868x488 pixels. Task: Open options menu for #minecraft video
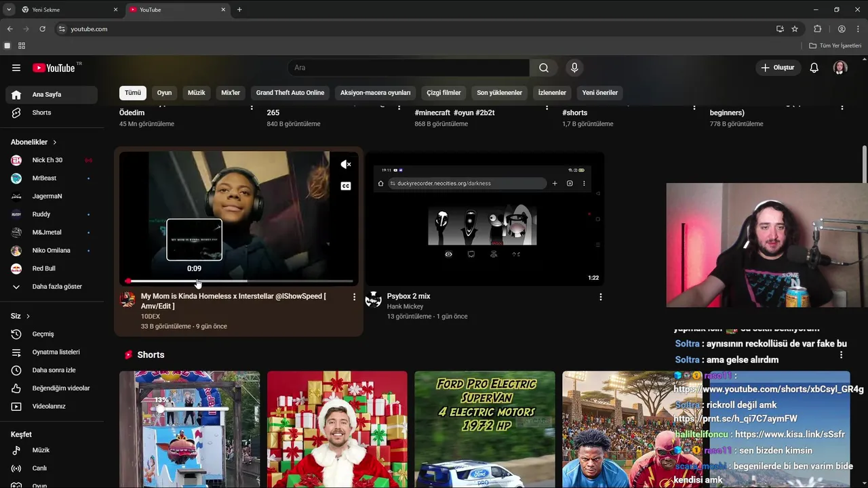click(547, 107)
